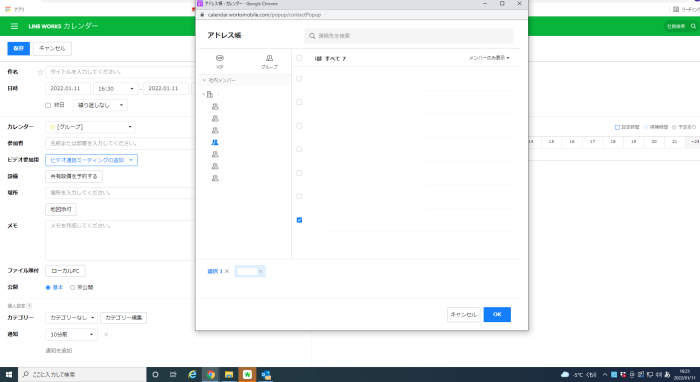Open File Explorer from the taskbar
Image resolution: width=700 pixels, height=382 pixels.
tap(229, 374)
